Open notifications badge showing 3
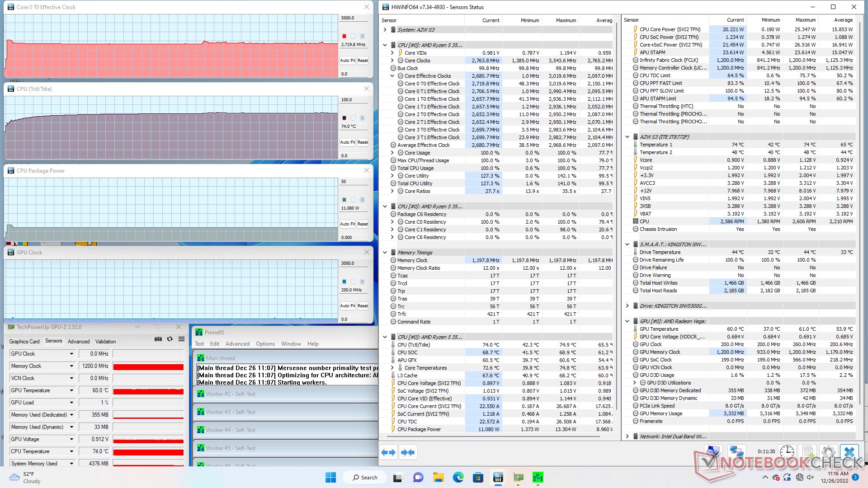 [x=855, y=477]
